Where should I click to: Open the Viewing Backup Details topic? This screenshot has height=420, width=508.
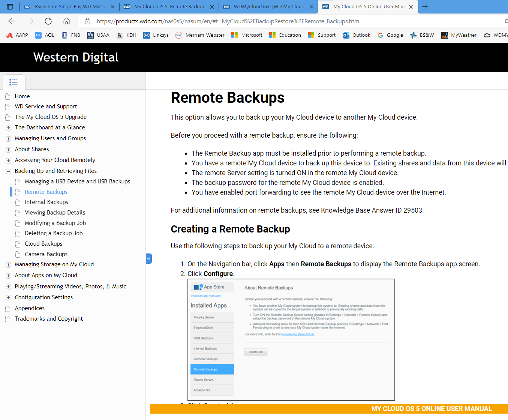(x=55, y=213)
